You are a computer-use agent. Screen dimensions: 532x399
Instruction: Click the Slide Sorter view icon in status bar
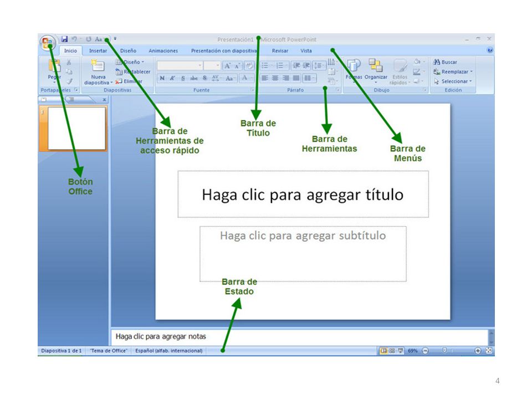pyautogui.click(x=392, y=350)
